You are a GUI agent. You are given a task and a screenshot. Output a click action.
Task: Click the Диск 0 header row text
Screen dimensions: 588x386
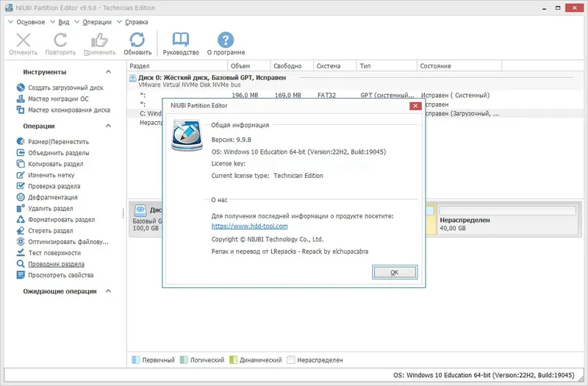click(212, 78)
